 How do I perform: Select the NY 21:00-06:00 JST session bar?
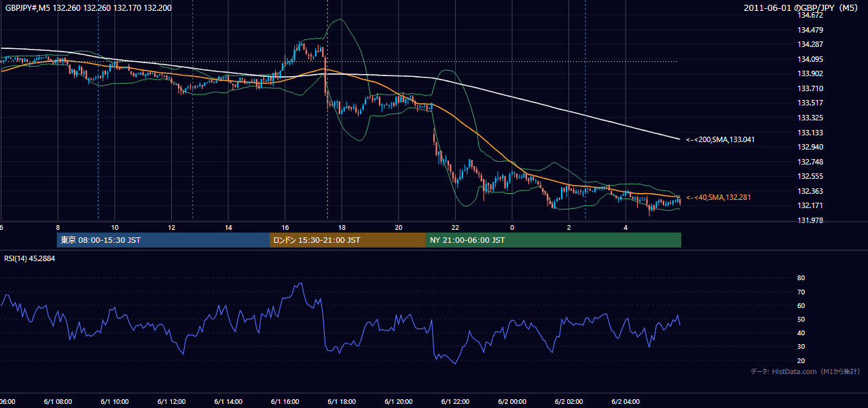click(554, 240)
